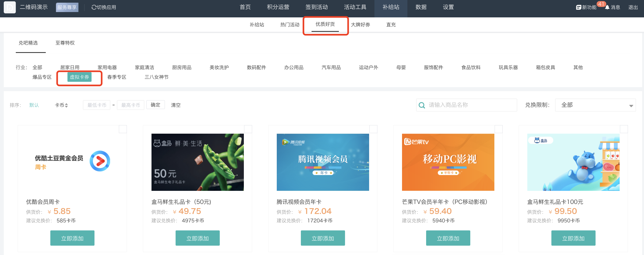Image resolution: width=644 pixels, height=255 pixels.
Task: Click the search magnifier icon
Action: pos(422,105)
